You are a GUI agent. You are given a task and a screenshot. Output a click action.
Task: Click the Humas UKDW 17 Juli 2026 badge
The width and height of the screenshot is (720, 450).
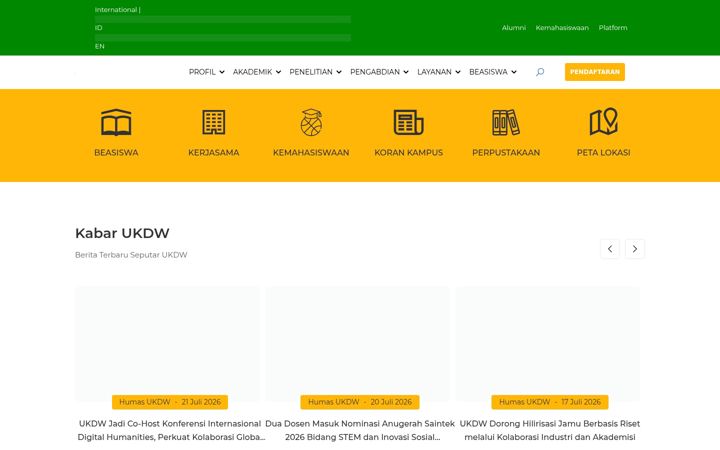pyautogui.click(x=550, y=402)
